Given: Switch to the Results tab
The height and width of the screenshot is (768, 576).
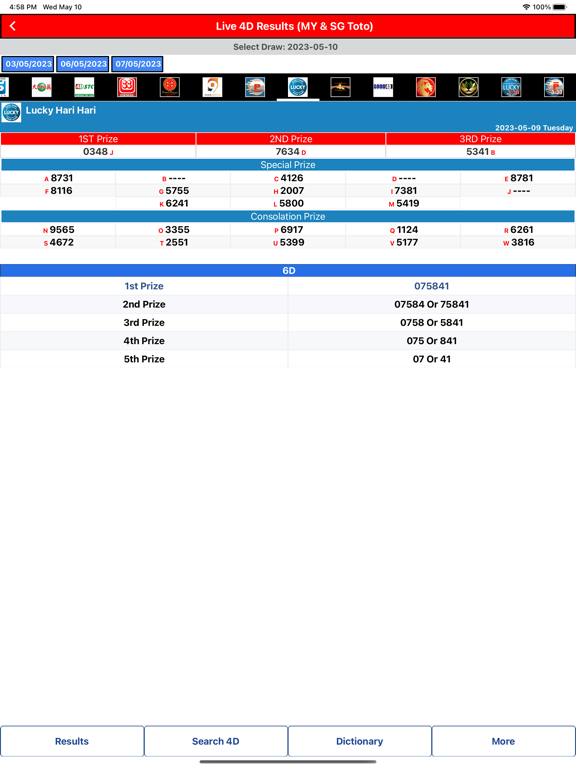Looking at the screenshot, I should (x=72, y=741).
